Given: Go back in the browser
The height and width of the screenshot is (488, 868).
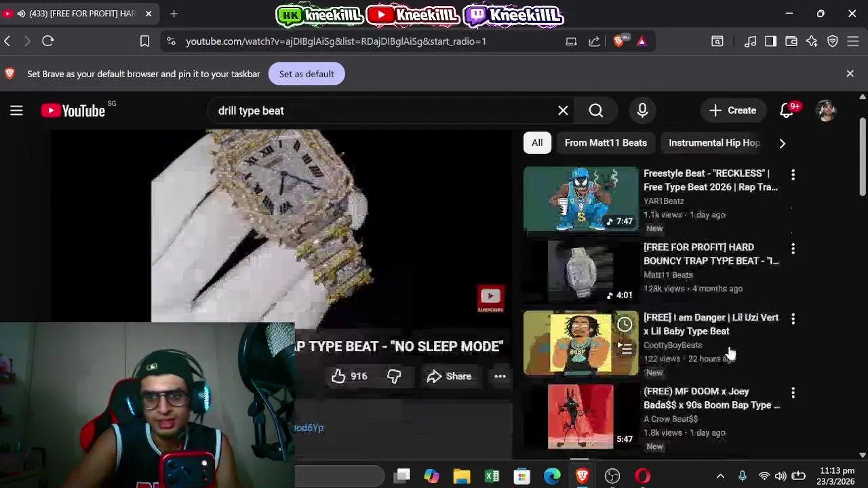Looking at the screenshot, I should pyautogui.click(x=7, y=41).
